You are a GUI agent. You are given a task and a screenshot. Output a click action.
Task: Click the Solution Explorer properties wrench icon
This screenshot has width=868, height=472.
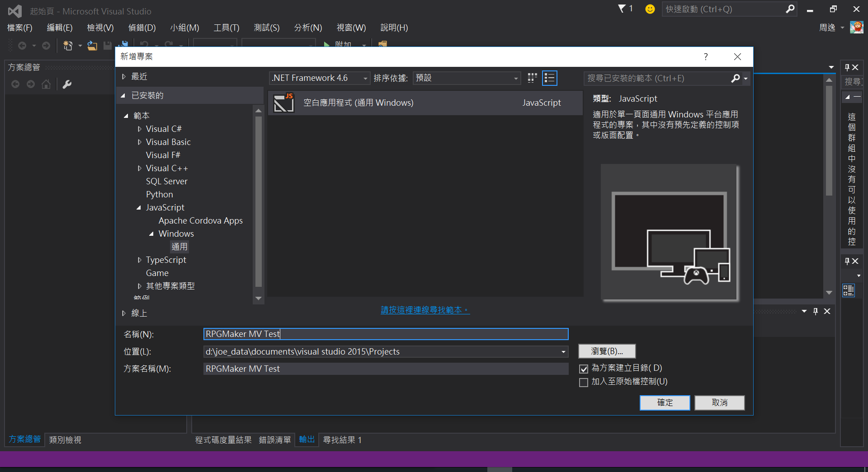[x=67, y=84]
